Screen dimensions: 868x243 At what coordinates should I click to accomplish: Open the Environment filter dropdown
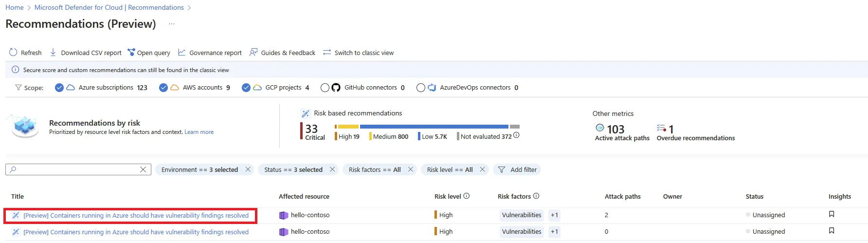coord(199,169)
